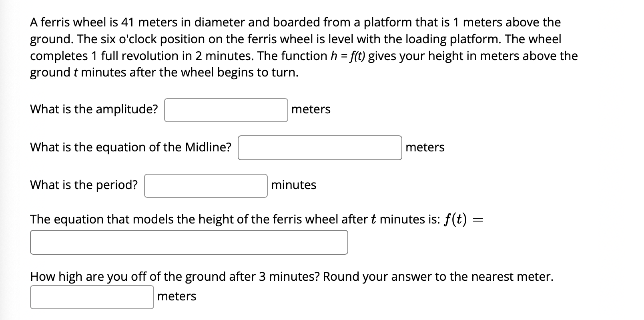
Task: Select the phrase 'What is the period?'
Action: (83, 185)
